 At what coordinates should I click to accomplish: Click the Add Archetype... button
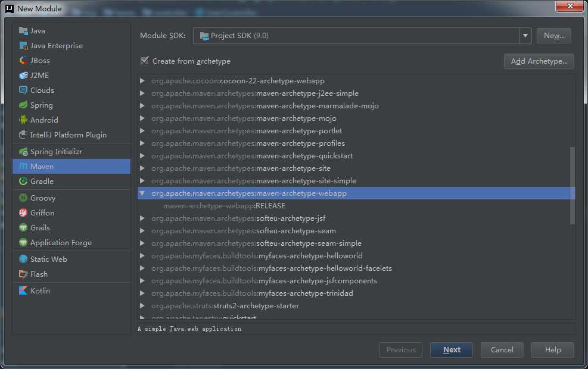click(539, 61)
